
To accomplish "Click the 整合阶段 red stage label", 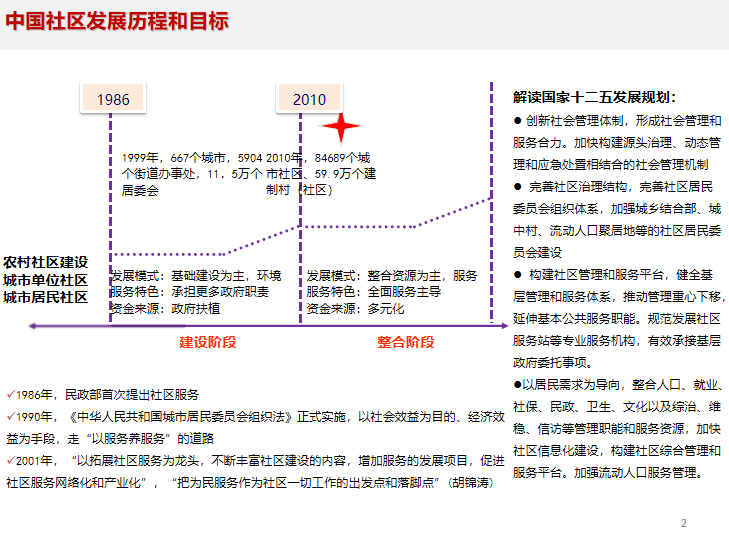I will point(405,342).
